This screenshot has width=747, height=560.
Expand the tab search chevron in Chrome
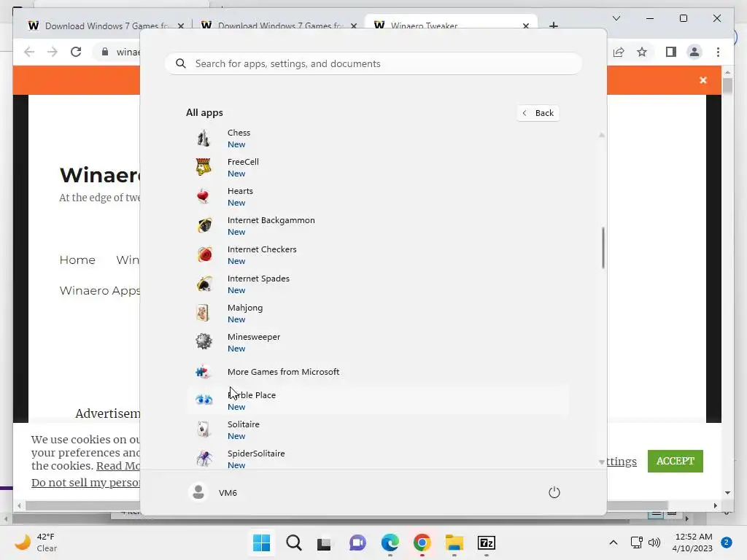coord(616,18)
